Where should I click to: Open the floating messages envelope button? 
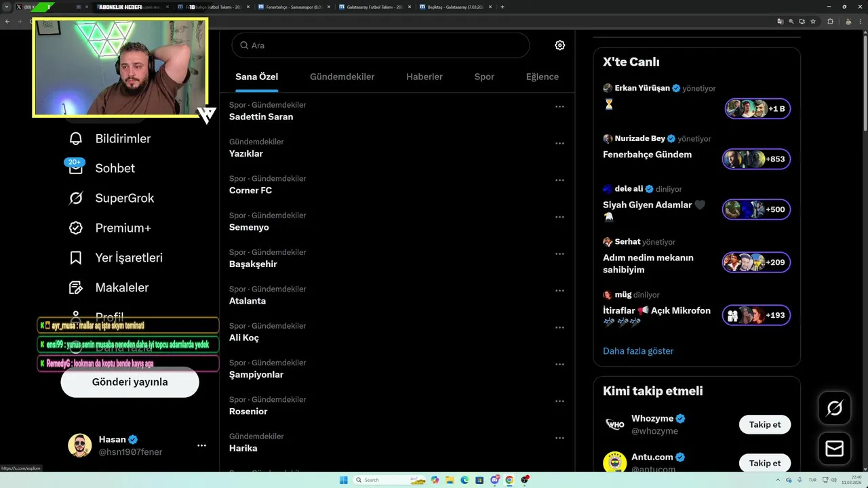835,449
